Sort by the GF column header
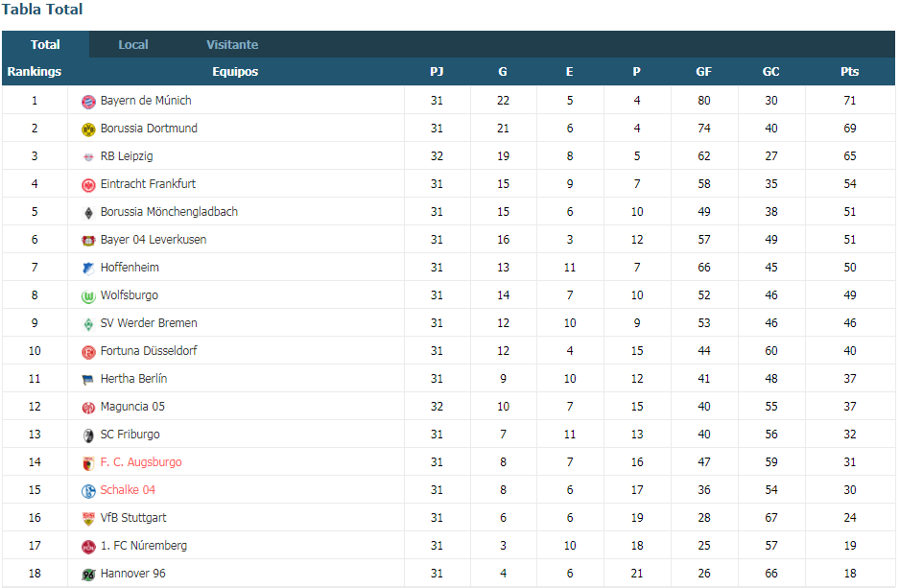 (703, 72)
